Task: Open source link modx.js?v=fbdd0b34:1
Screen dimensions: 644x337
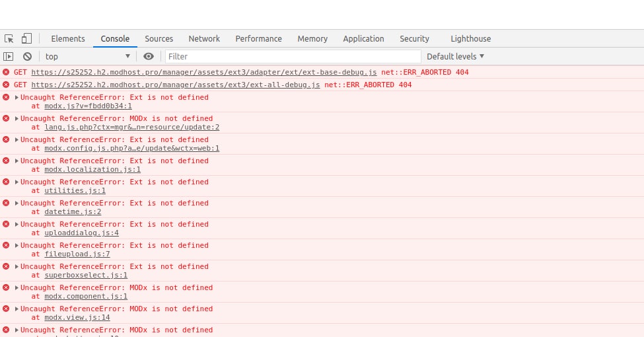Action: [88, 106]
